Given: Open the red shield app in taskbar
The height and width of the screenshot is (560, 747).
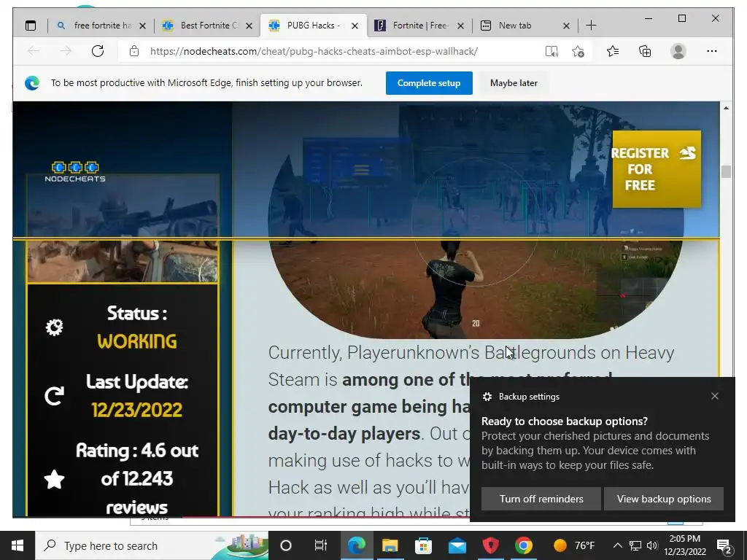Looking at the screenshot, I should coord(490,545).
